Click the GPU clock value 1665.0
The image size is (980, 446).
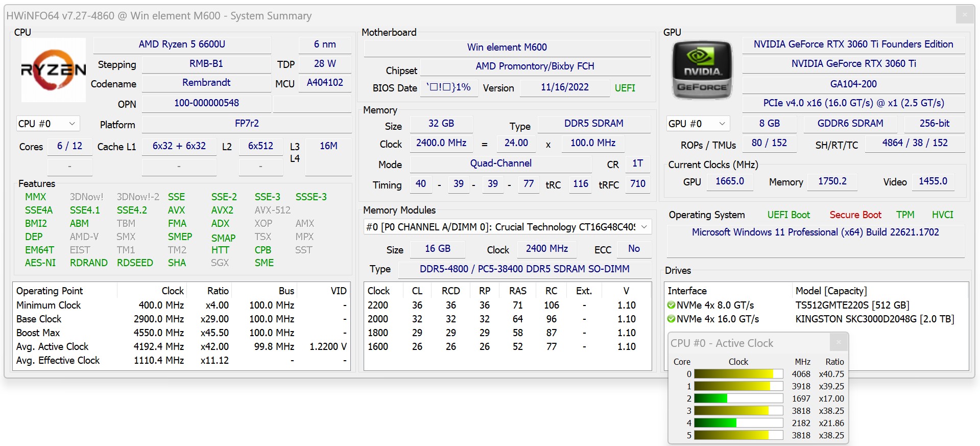730,181
